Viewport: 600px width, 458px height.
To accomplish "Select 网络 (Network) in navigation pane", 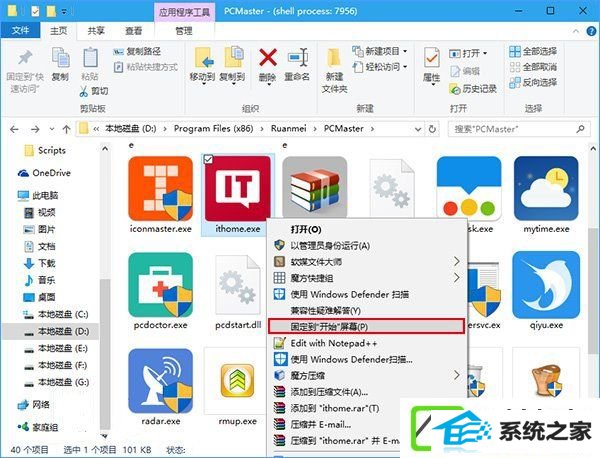I will 34,404.
